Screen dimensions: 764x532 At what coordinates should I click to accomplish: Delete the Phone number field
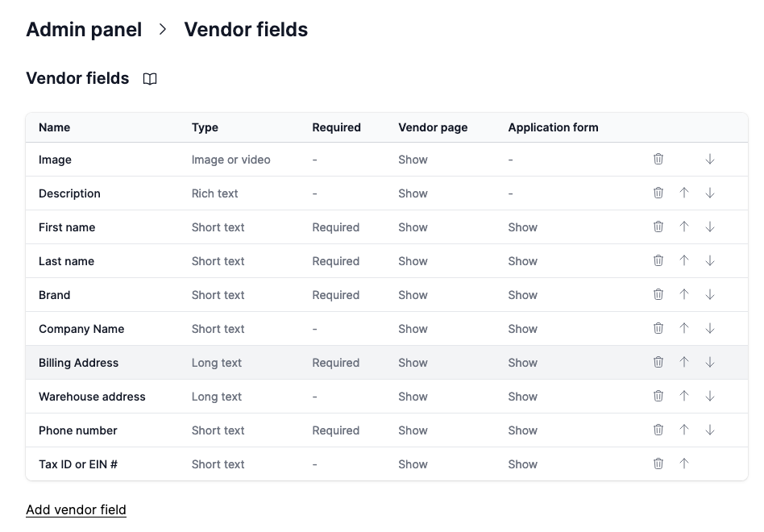pyautogui.click(x=658, y=430)
